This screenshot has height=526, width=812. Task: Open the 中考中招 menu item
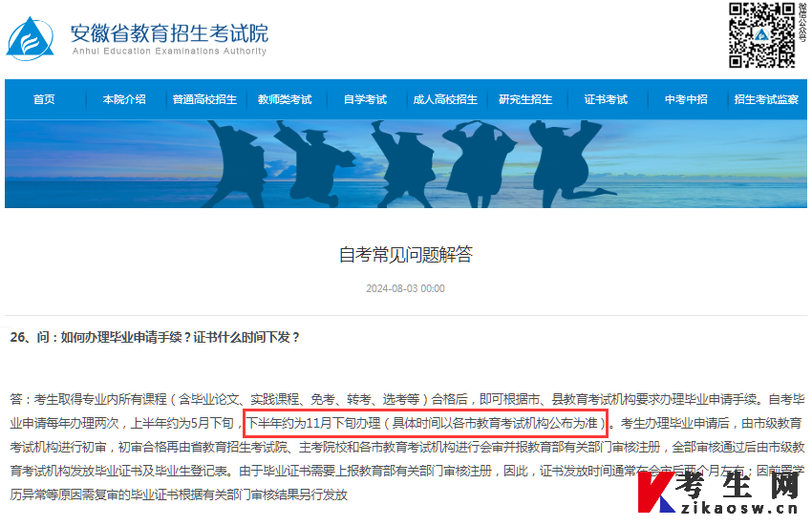(x=686, y=99)
